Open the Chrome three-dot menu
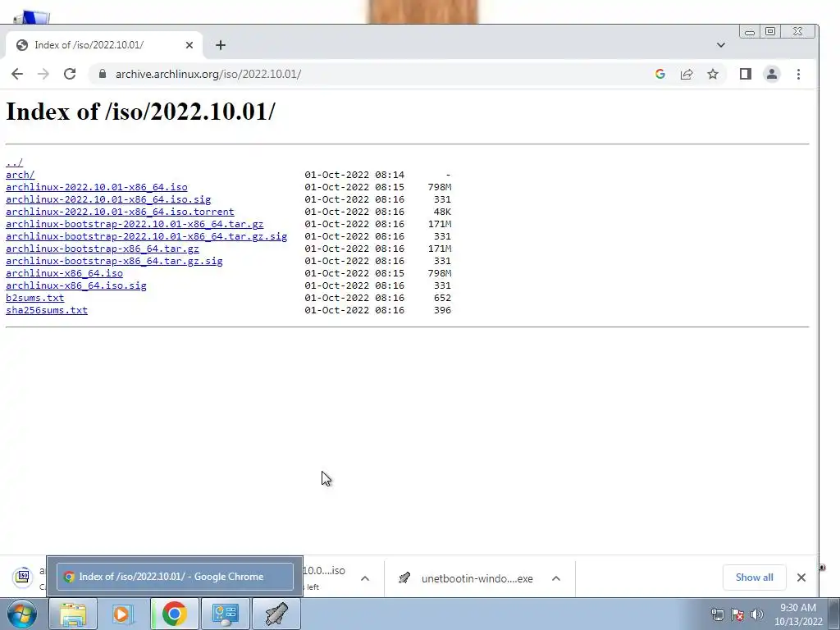Viewport: 840px width, 630px height. click(x=798, y=74)
